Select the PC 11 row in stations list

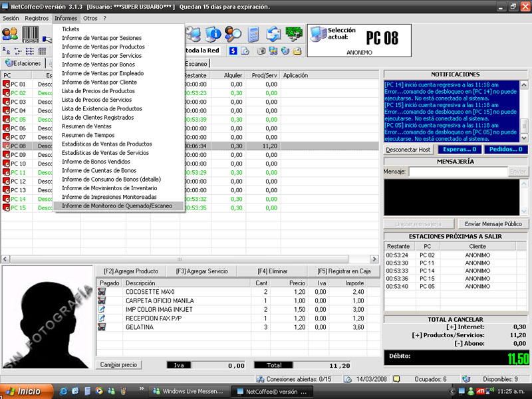click(190, 172)
